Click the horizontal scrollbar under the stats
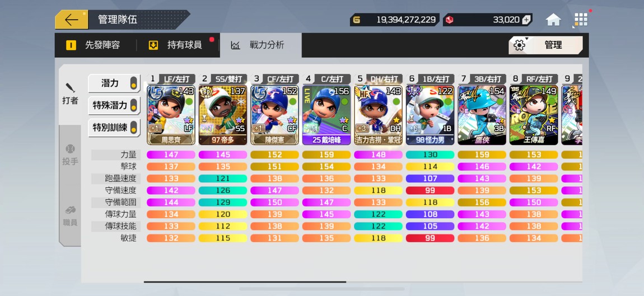The image size is (644, 296). tap(245, 282)
